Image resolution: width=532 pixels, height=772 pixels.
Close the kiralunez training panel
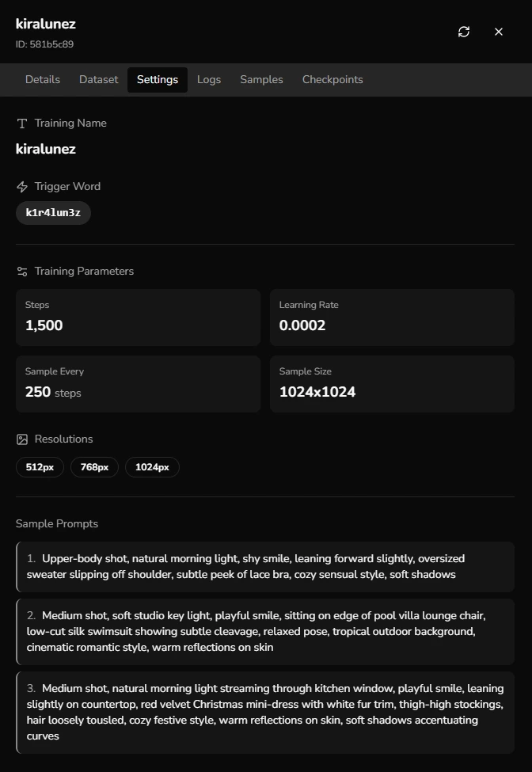coord(499,32)
